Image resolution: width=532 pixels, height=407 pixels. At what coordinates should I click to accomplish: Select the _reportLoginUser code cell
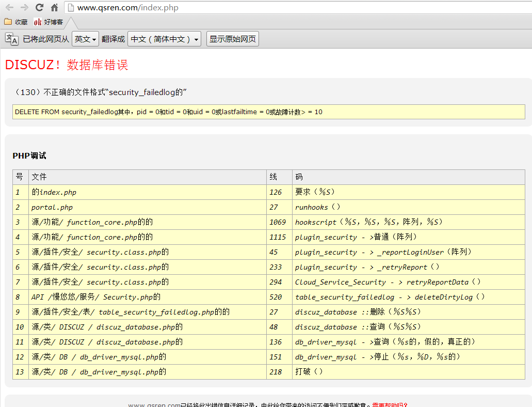pos(409,252)
